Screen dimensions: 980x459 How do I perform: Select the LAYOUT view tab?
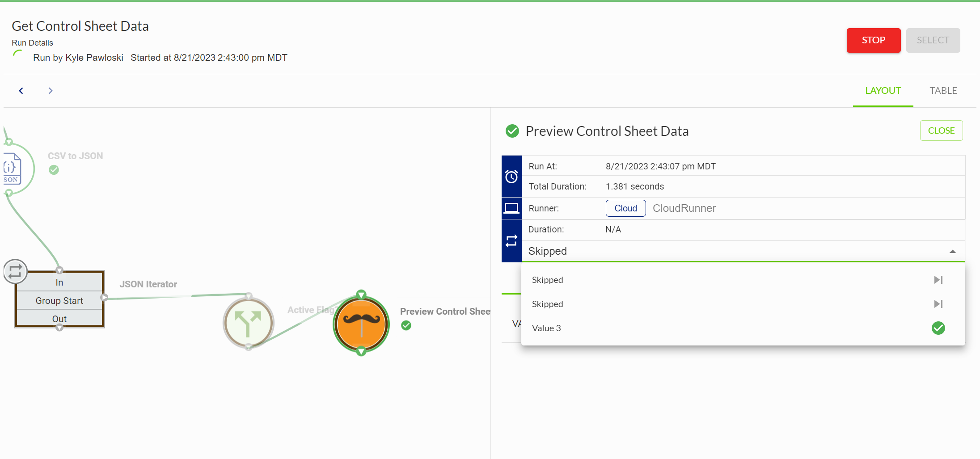click(883, 90)
